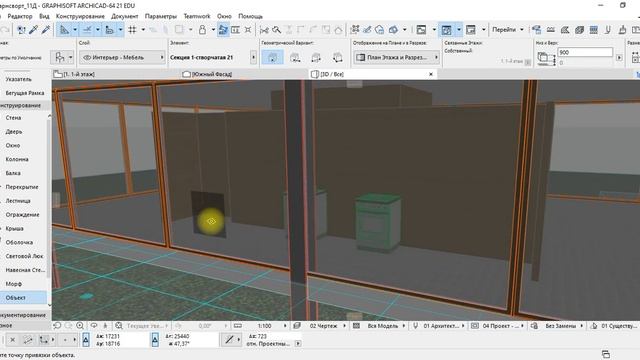Open the Документ menu
This screenshot has width=640, height=360.
[x=124, y=16]
